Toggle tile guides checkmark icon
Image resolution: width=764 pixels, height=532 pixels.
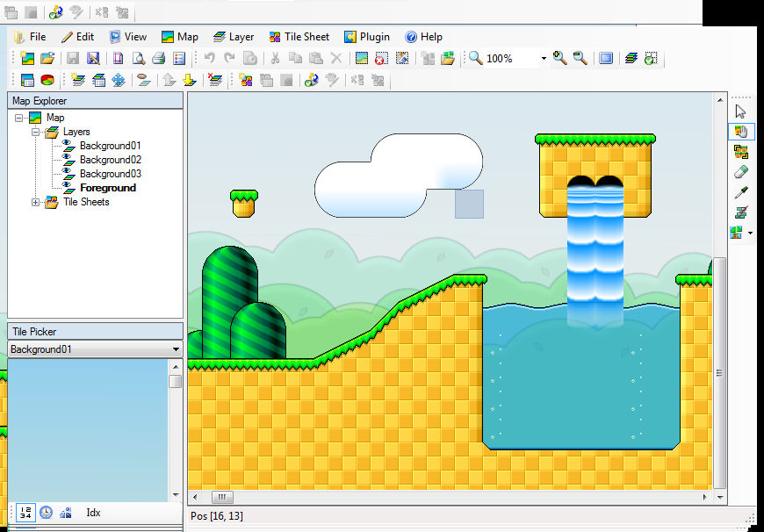pos(651,59)
